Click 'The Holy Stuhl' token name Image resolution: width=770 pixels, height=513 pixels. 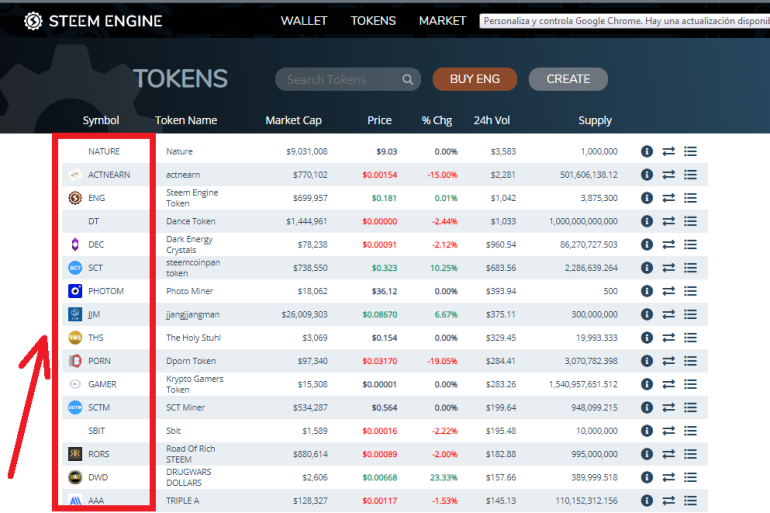[193, 338]
